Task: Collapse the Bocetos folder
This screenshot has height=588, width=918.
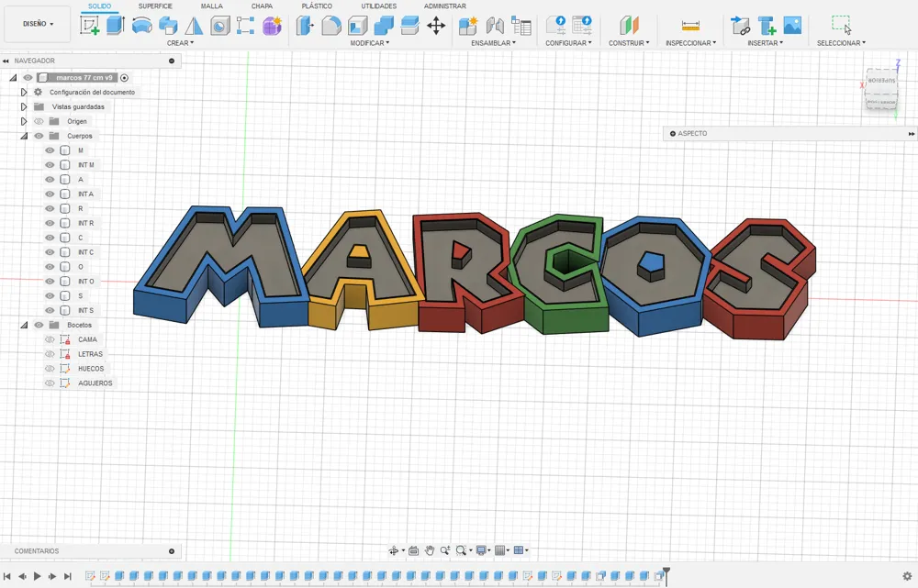Action: (x=24, y=325)
